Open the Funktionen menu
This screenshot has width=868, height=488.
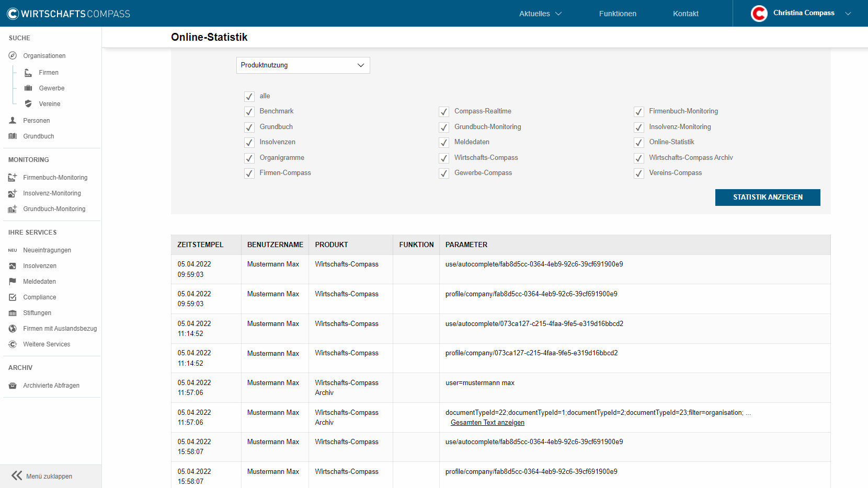coord(618,14)
